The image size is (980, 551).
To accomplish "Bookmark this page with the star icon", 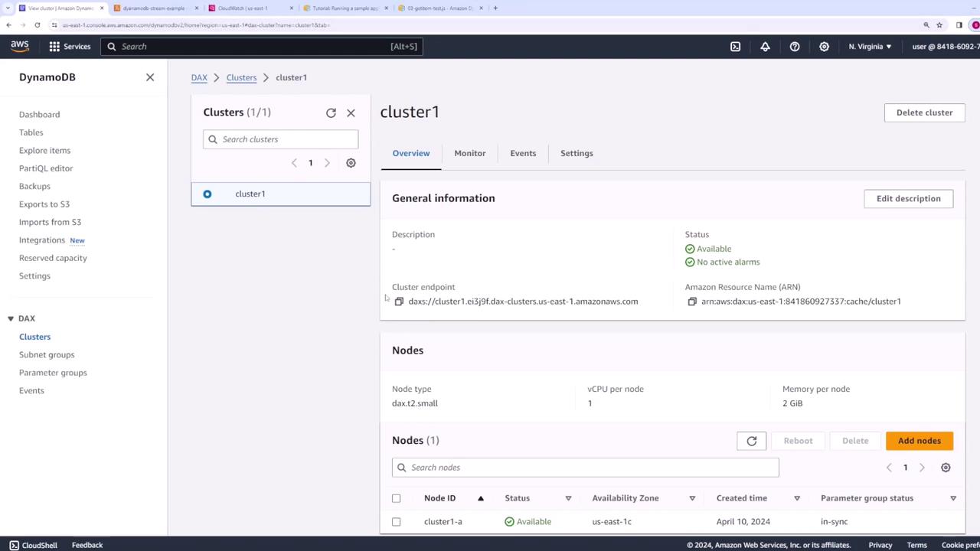I will 939,25.
